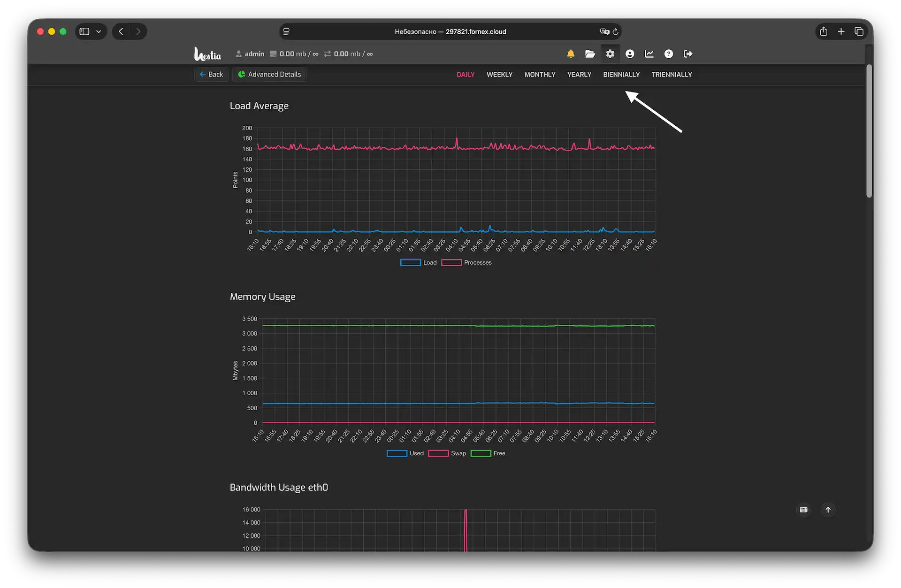Open the notifications bell icon
The image size is (901, 588).
click(571, 54)
